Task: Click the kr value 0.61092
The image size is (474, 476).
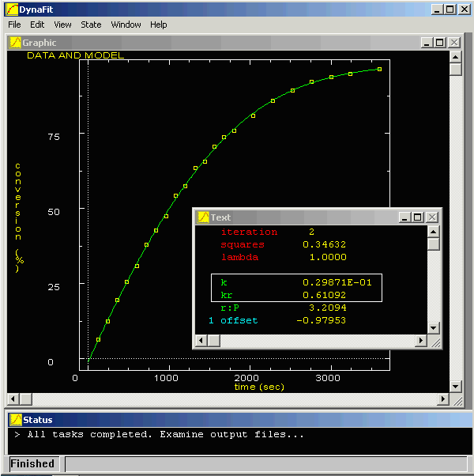Action: 324,295
